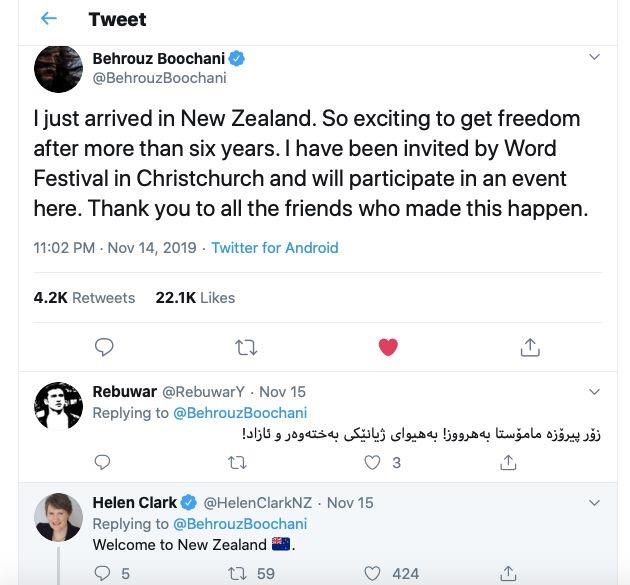The height and width of the screenshot is (585, 630).
Task: Open Behrouz Boochani's profile picture
Action: [x=58, y=68]
